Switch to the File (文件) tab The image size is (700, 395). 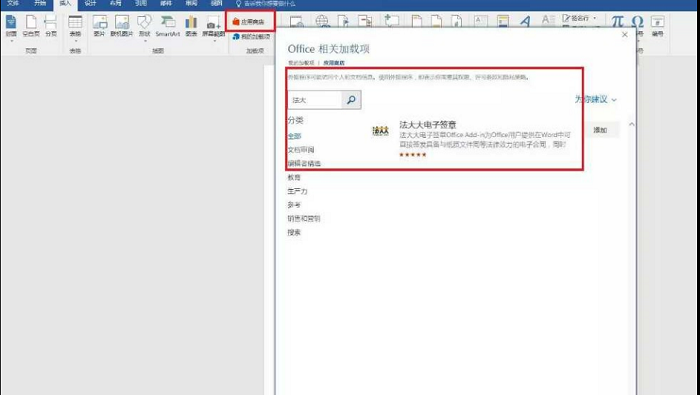13,4
